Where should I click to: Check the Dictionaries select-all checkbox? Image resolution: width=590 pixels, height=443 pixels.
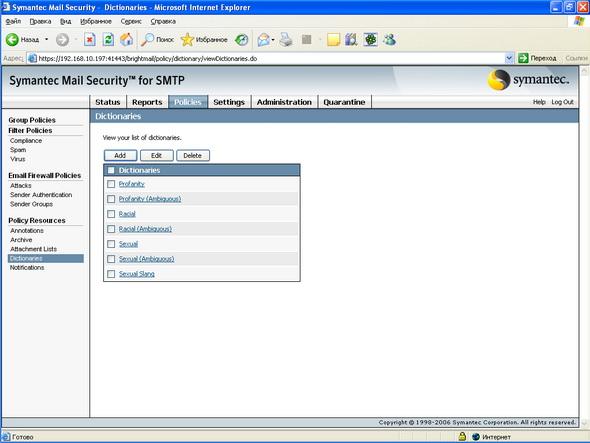pos(111,171)
